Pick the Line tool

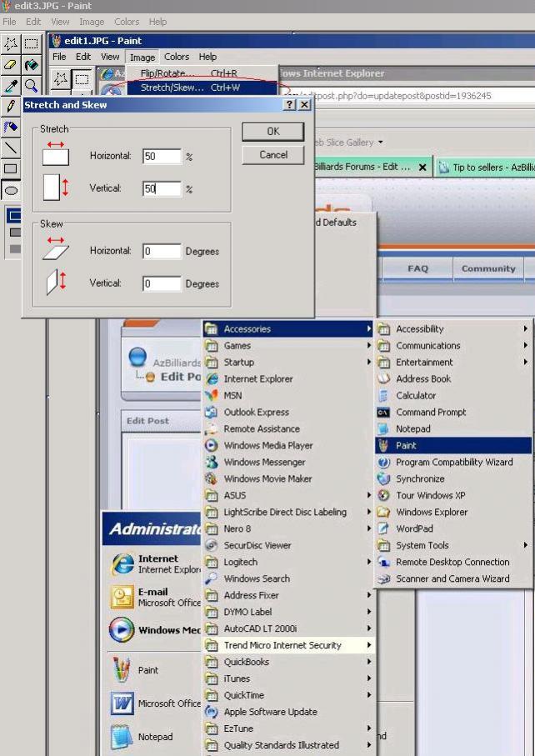[x=11, y=148]
